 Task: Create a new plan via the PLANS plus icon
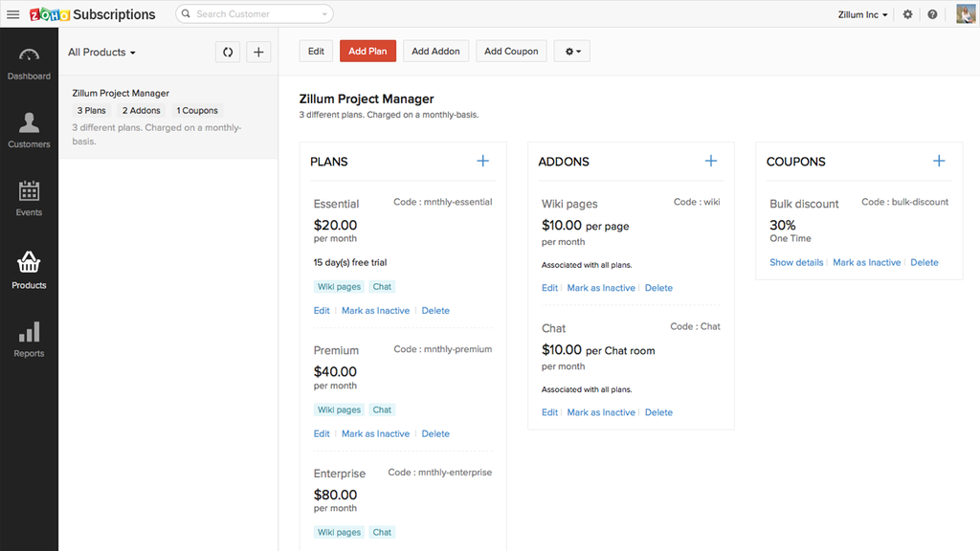(482, 161)
